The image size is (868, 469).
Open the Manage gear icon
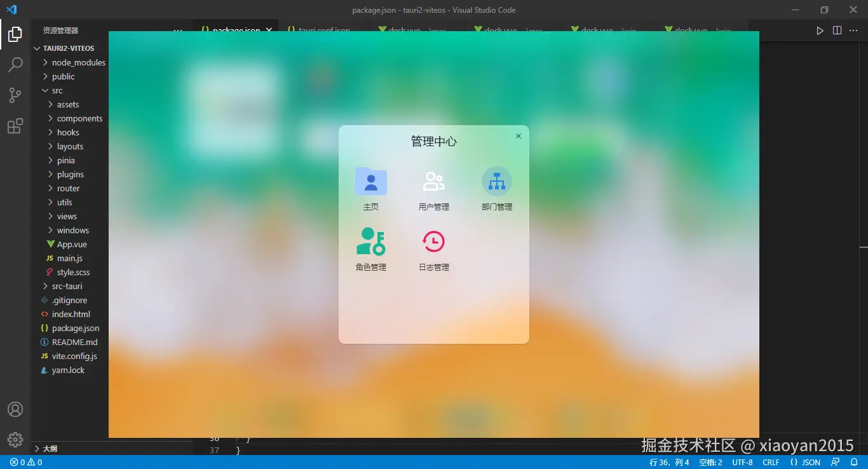(x=15, y=439)
